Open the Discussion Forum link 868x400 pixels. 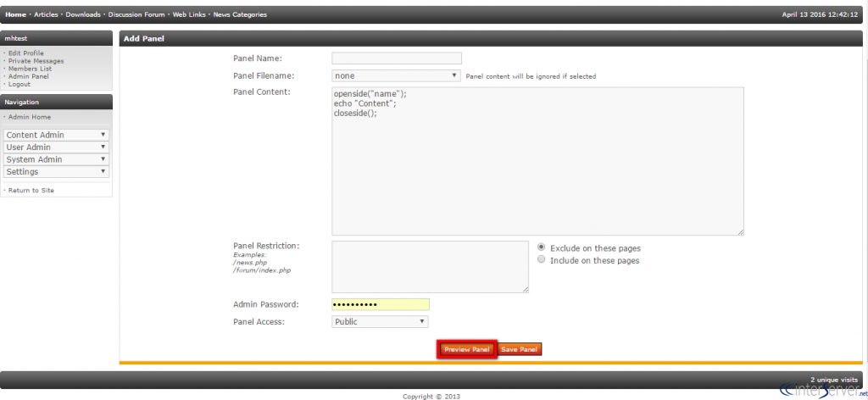click(x=136, y=15)
